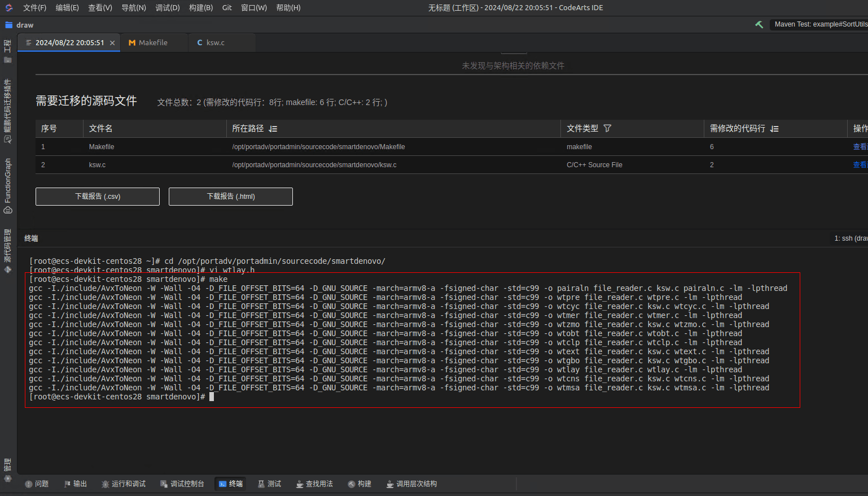Click the gcc line that builds wtmsa
Image resolution: width=868 pixels, height=496 pixels.
pyautogui.click(x=399, y=388)
